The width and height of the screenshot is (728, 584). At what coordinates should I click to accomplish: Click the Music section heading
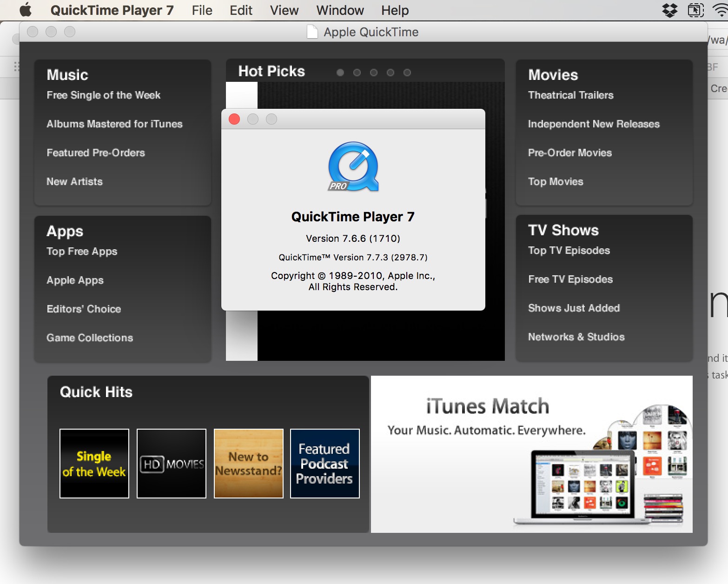(x=67, y=75)
